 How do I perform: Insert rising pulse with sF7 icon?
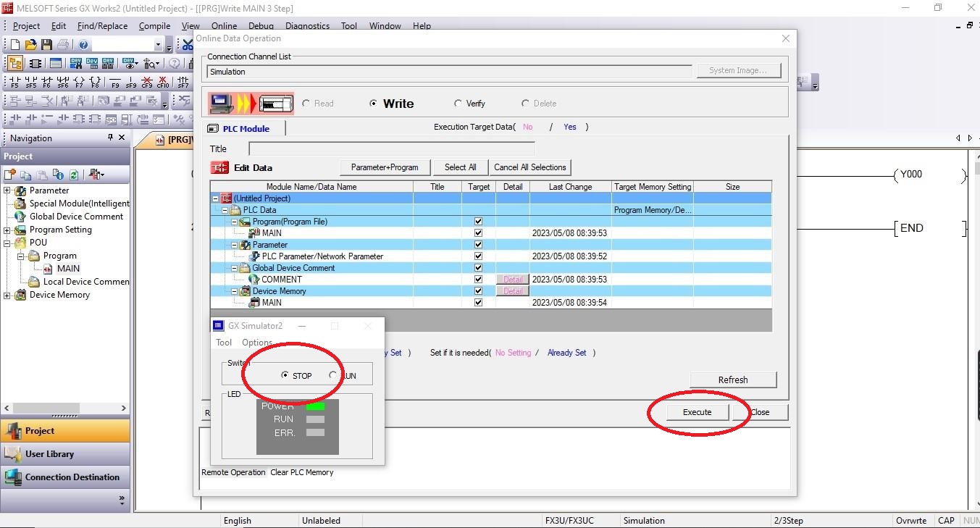point(183,82)
